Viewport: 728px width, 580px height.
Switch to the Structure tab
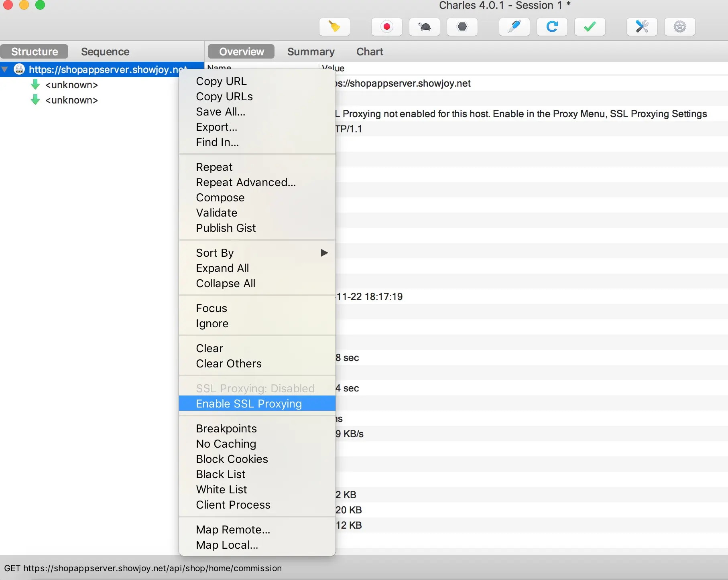[x=35, y=52]
